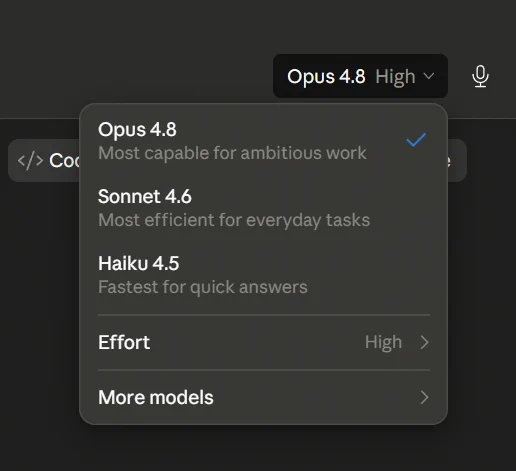Expand the Effort submenu

[x=264, y=342]
